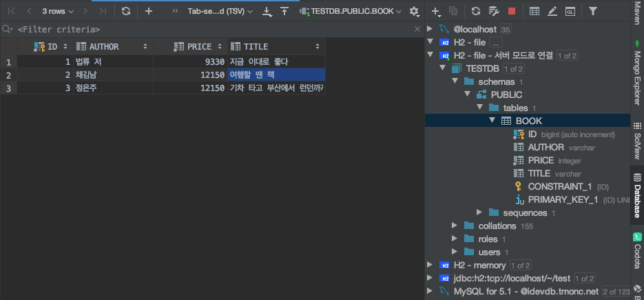Go to first page of rows
The width and height of the screenshot is (644, 300).
[x=12, y=11]
